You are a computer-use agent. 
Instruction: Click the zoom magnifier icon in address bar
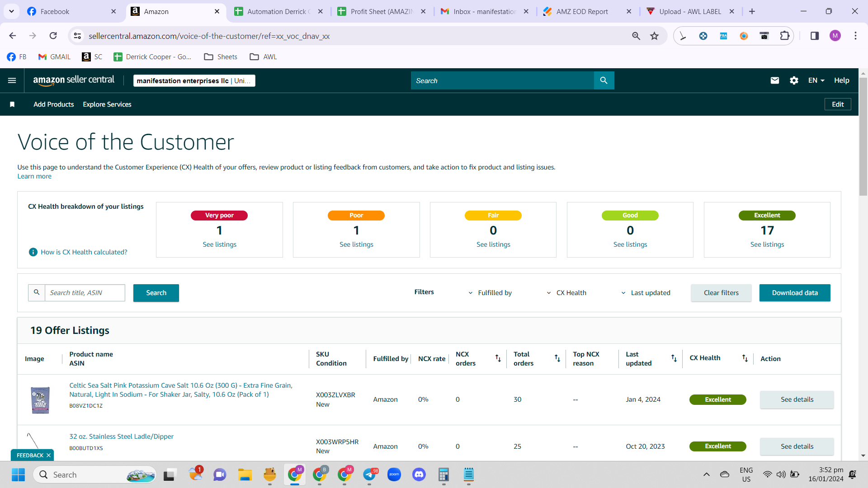[636, 36]
